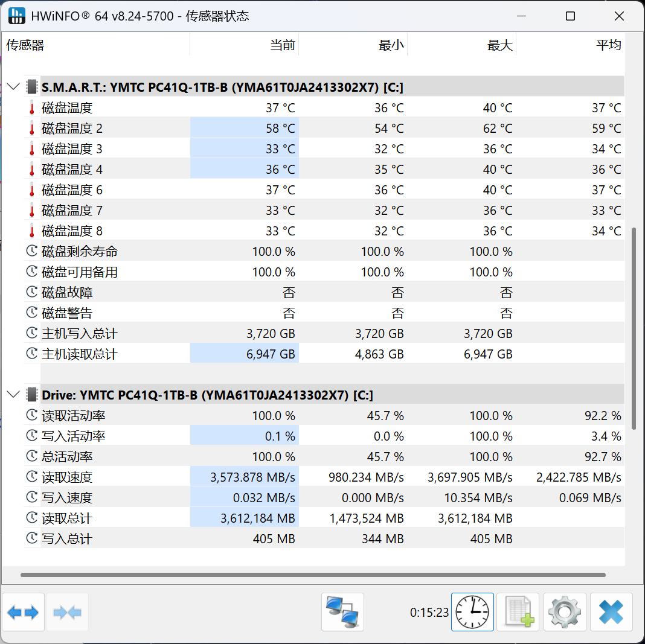
Task: Click clock icon beside 磁盘警告
Action: coord(31,312)
